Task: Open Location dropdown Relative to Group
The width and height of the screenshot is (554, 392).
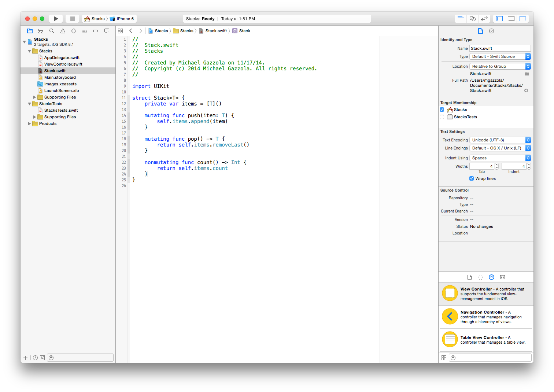Action: coord(500,66)
